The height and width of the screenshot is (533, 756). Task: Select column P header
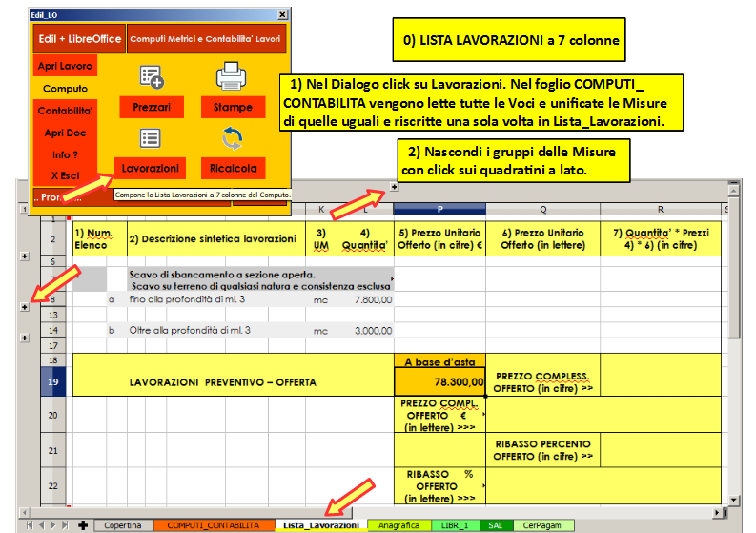click(439, 210)
